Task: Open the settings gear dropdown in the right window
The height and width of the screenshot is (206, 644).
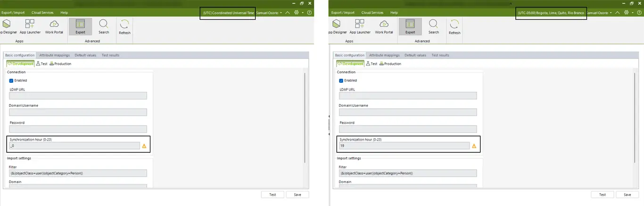Action: tap(628, 13)
